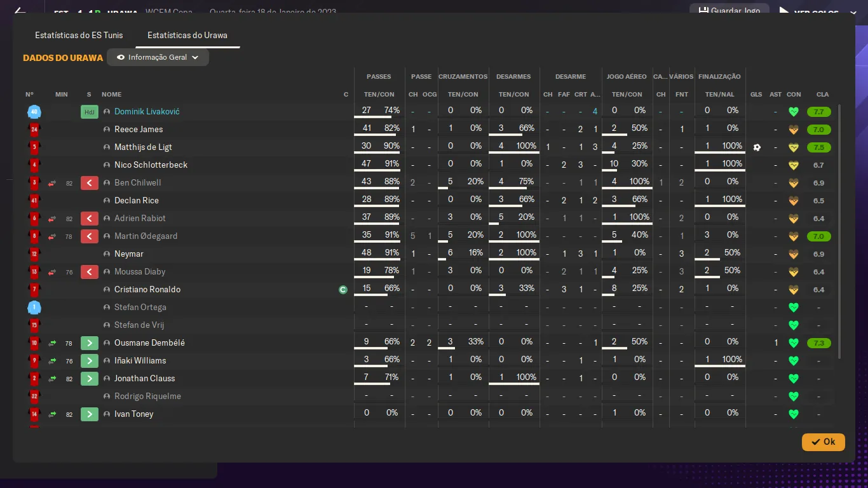Open Rodrigo Riquelme's player profile

coord(147,396)
